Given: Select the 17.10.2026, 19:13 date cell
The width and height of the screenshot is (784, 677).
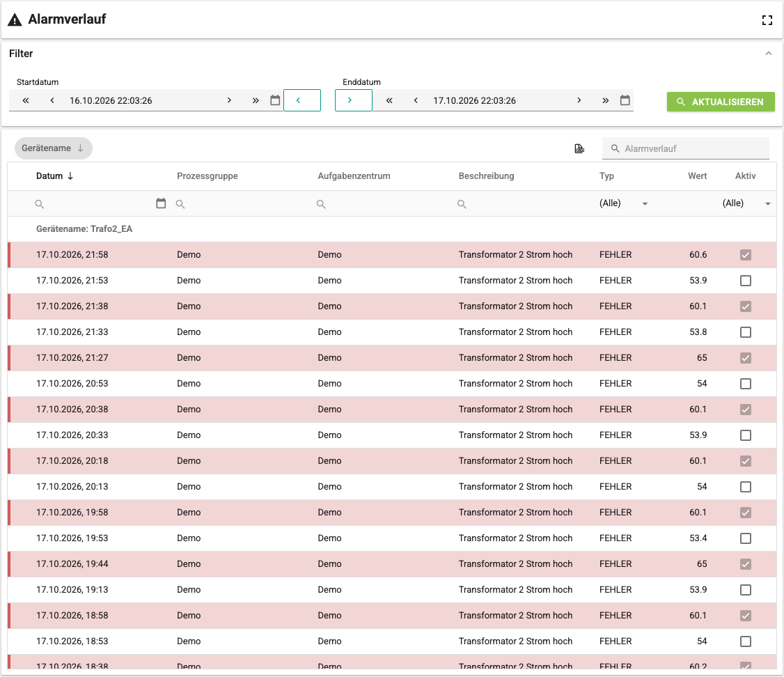Looking at the screenshot, I should click(72, 589).
